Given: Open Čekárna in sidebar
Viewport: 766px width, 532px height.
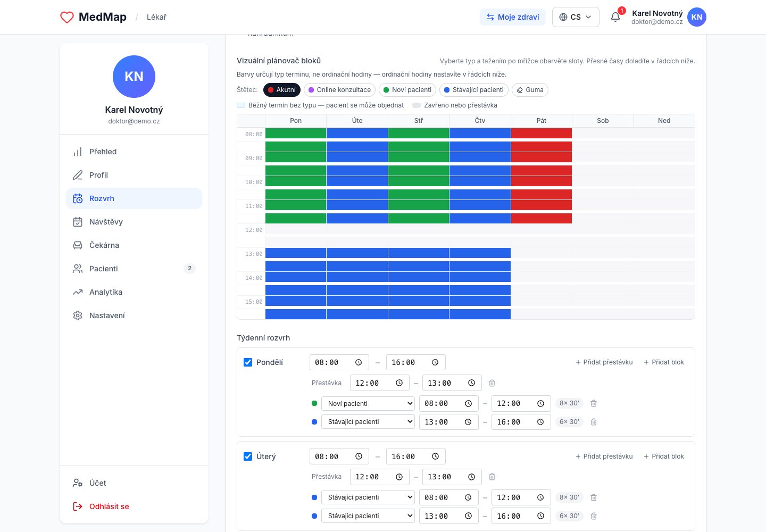Looking at the screenshot, I should (x=134, y=245).
